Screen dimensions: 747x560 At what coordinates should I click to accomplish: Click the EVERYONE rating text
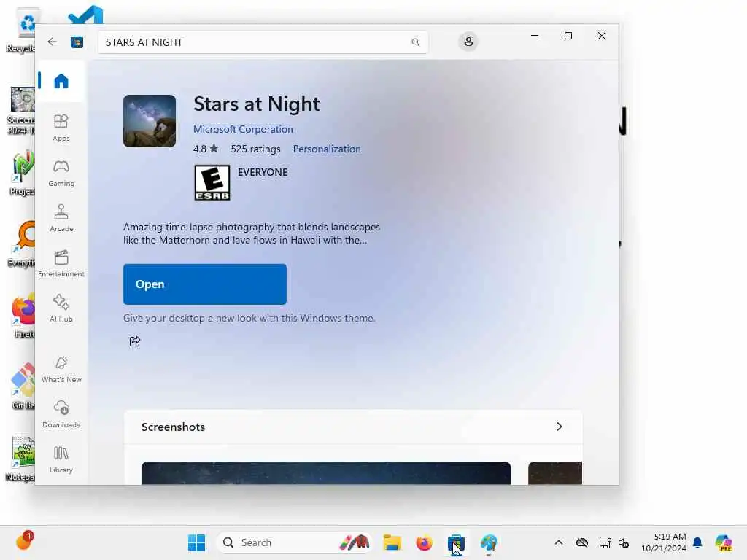point(263,172)
